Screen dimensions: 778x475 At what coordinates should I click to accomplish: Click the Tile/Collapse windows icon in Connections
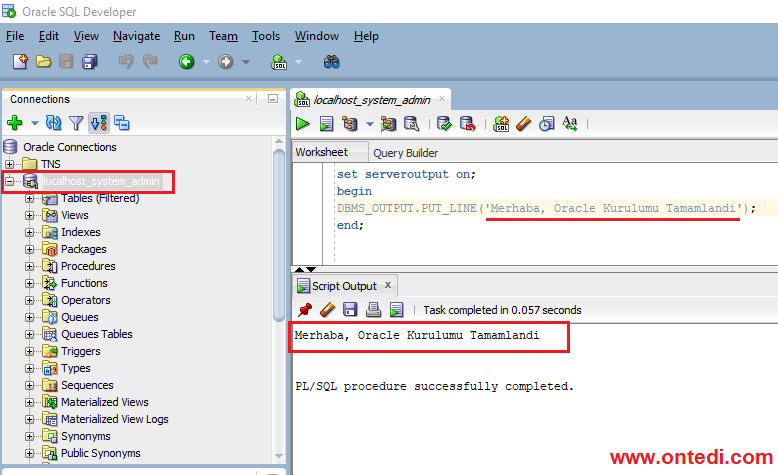(x=122, y=123)
